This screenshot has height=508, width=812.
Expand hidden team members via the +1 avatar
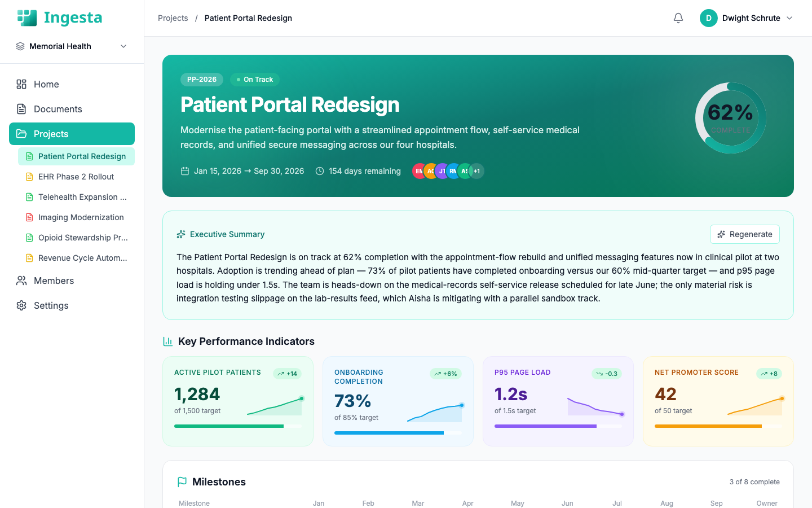click(476, 170)
